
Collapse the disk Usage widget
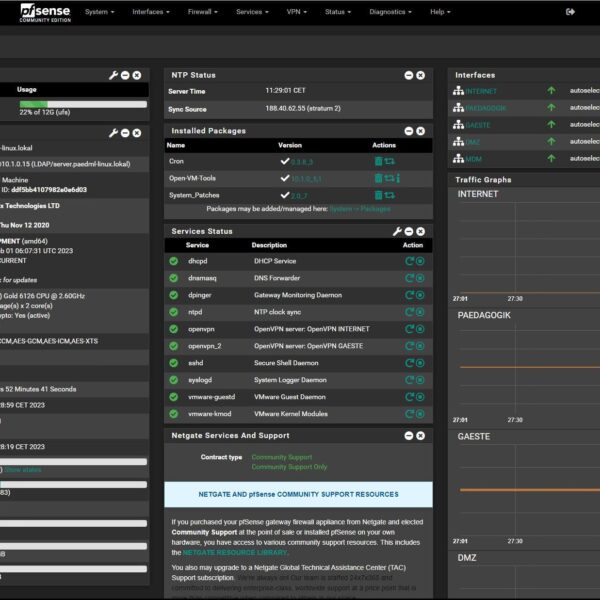pos(125,75)
